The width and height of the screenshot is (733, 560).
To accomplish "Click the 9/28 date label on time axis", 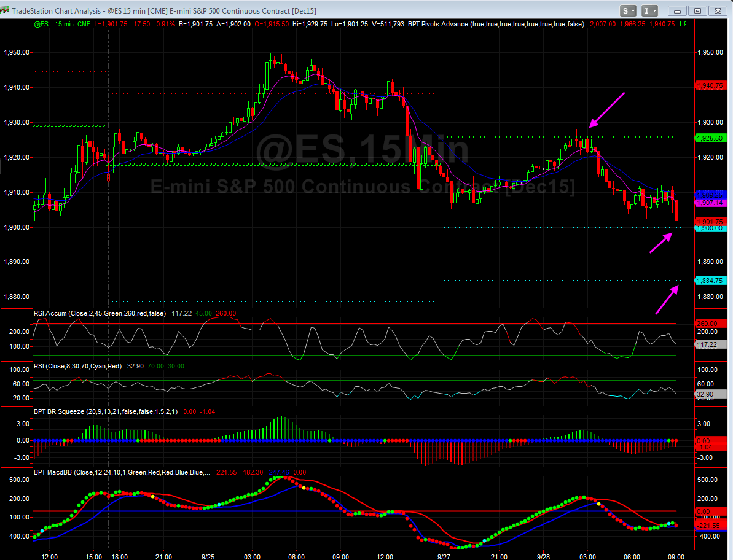I will (543, 557).
